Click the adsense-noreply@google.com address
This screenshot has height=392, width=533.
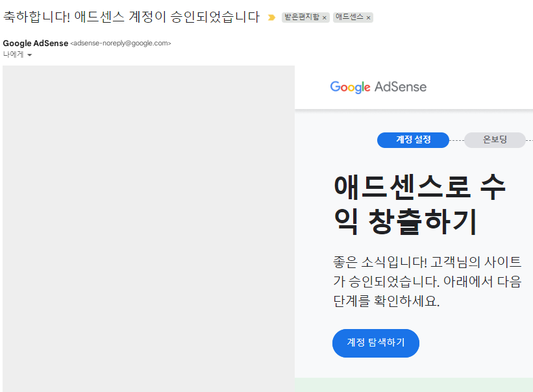[121, 43]
